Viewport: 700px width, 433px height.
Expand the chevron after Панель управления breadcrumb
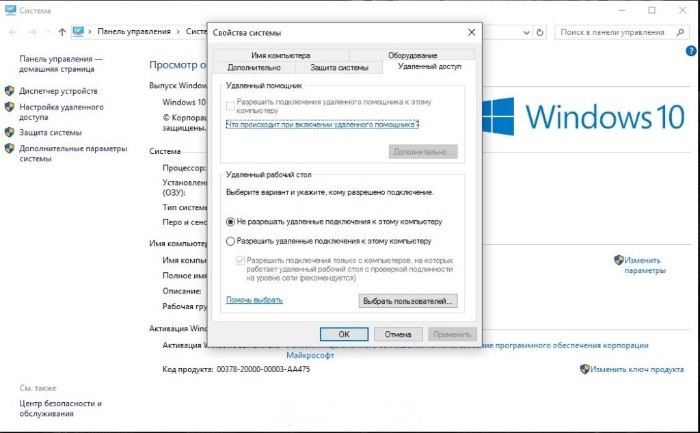(178, 32)
